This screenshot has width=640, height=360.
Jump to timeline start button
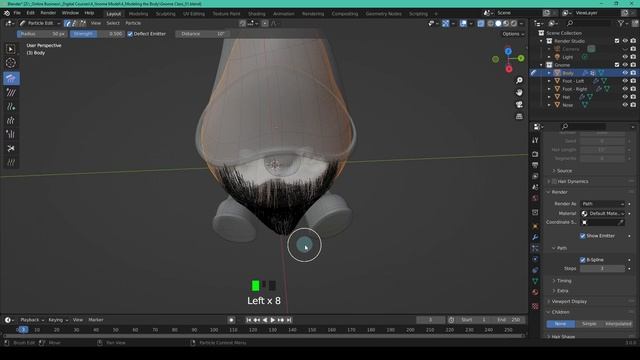249,320
